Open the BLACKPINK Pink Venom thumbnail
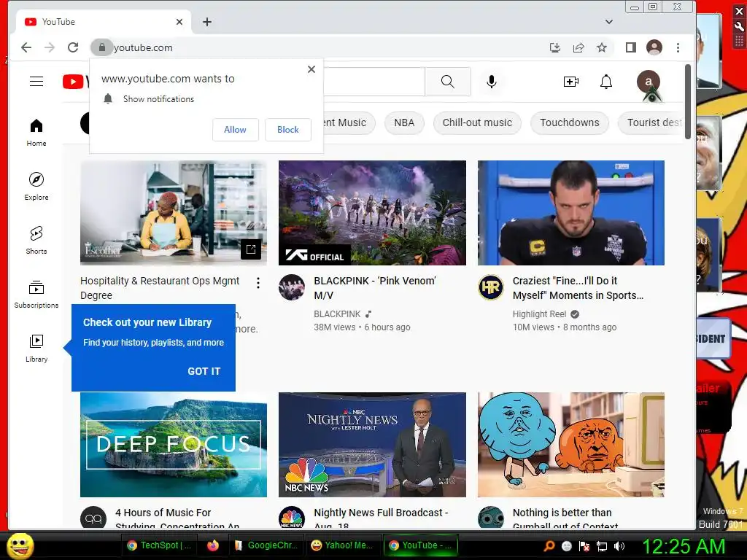Viewport: 747px width, 560px height. (372, 213)
